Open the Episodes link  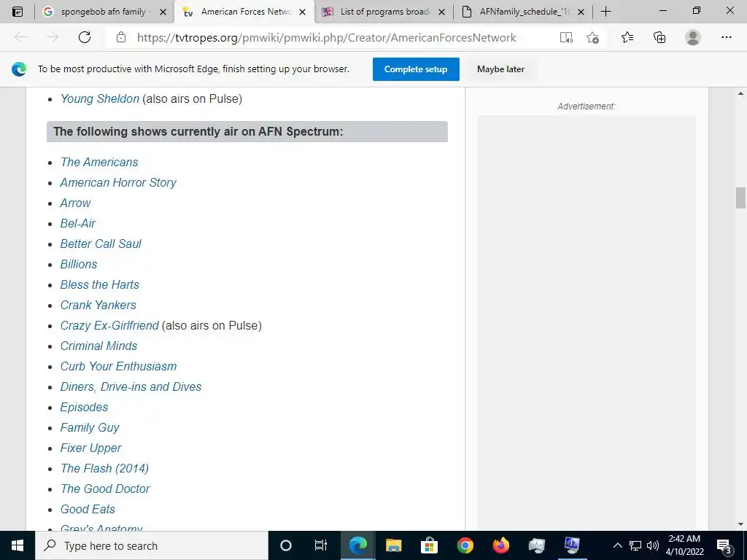point(84,407)
